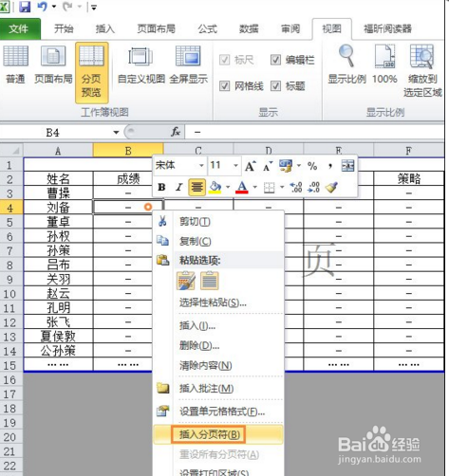Screen dimensions: 449x476
Task: Click the first paste option icon
Action: click(186, 281)
